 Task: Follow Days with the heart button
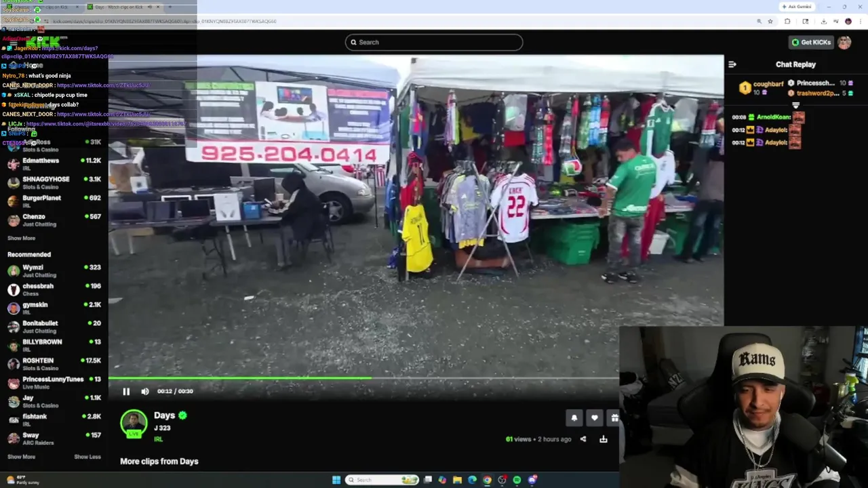(595, 418)
